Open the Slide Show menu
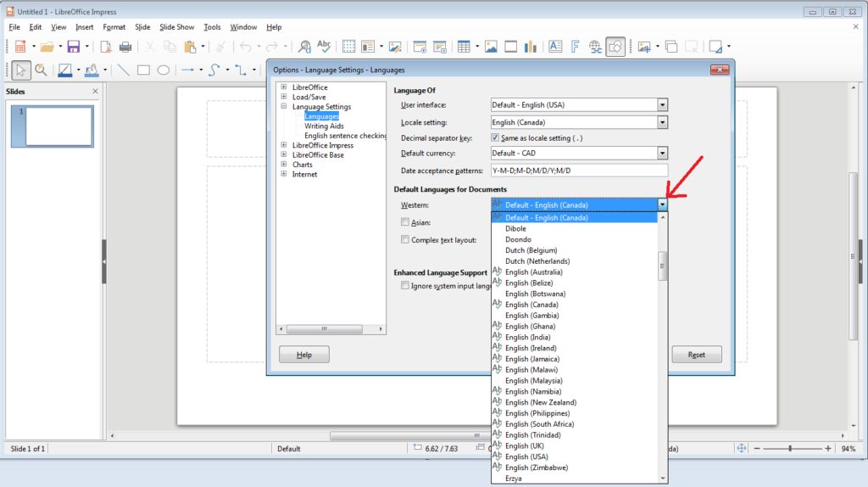This screenshot has width=868, height=487. (x=176, y=27)
